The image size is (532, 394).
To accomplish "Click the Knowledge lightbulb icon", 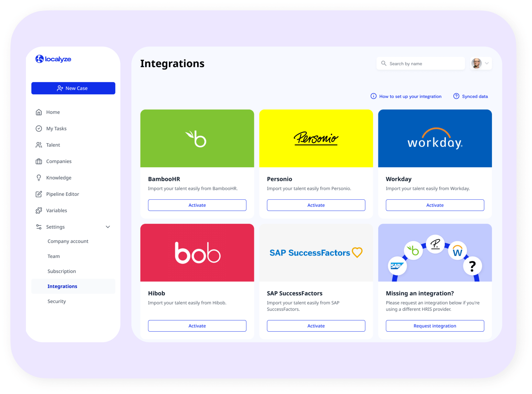I will [x=39, y=178].
